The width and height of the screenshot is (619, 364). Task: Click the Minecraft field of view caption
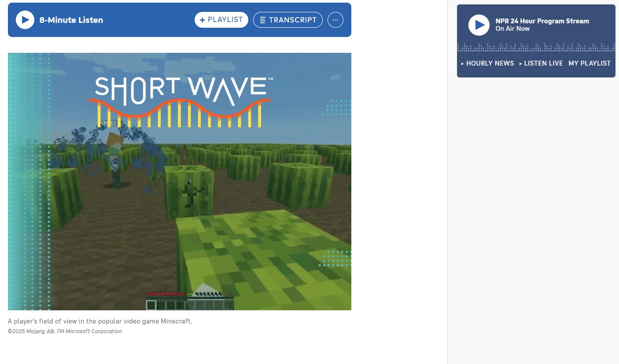point(100,321)
